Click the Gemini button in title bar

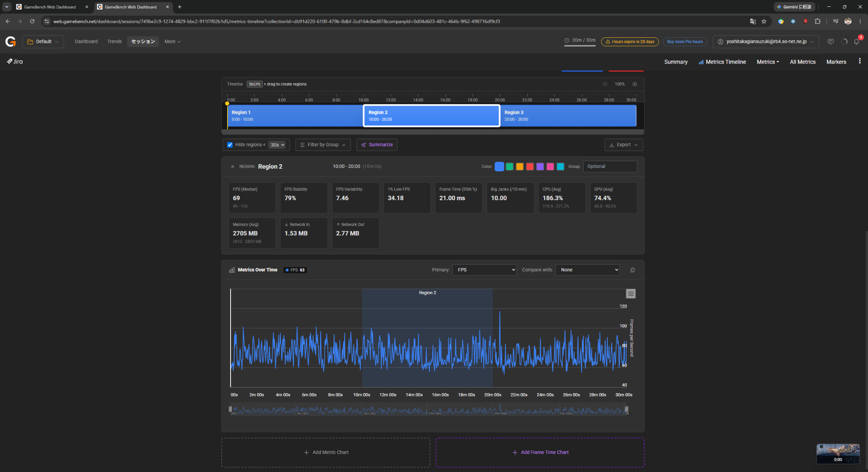[x=794, y=7]
